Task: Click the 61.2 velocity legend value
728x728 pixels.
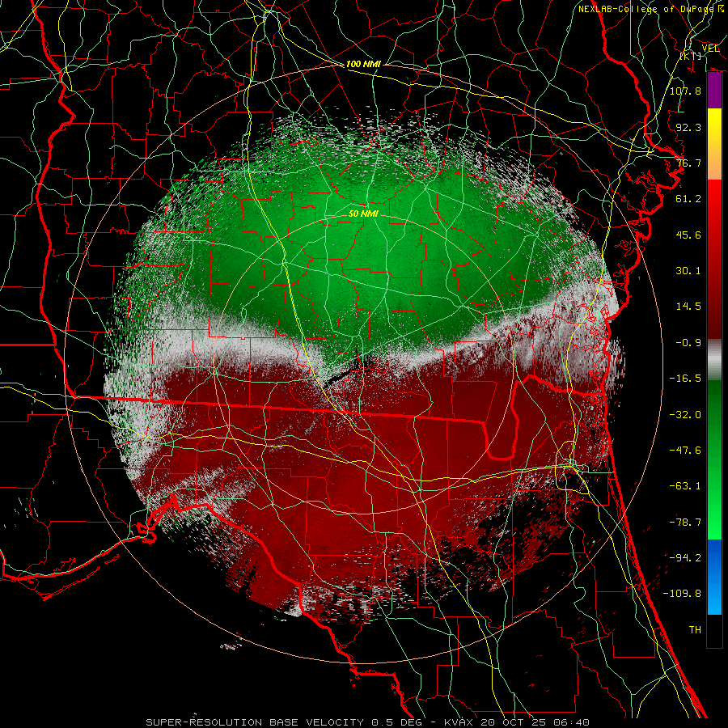Action: (688, 199)
